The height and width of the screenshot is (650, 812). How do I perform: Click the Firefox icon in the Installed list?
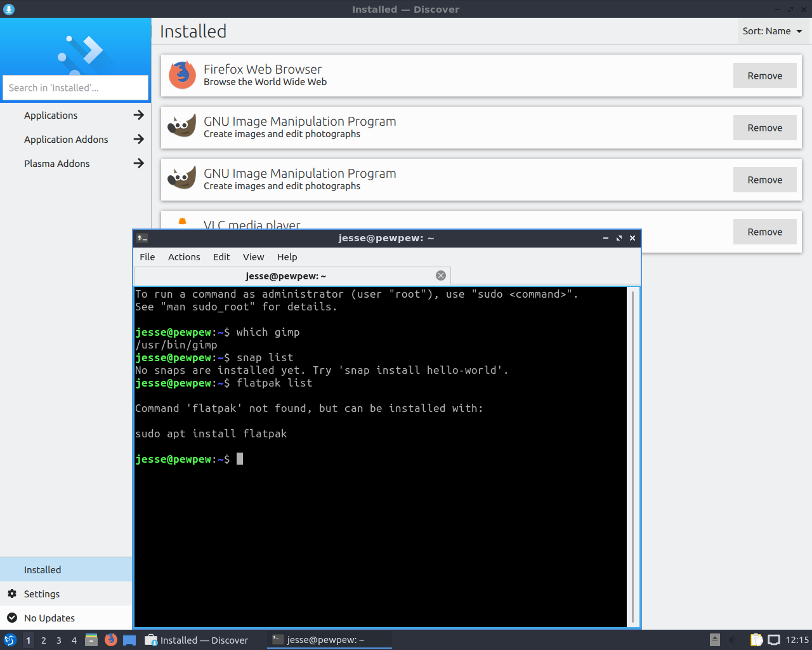tap(182, 76)
